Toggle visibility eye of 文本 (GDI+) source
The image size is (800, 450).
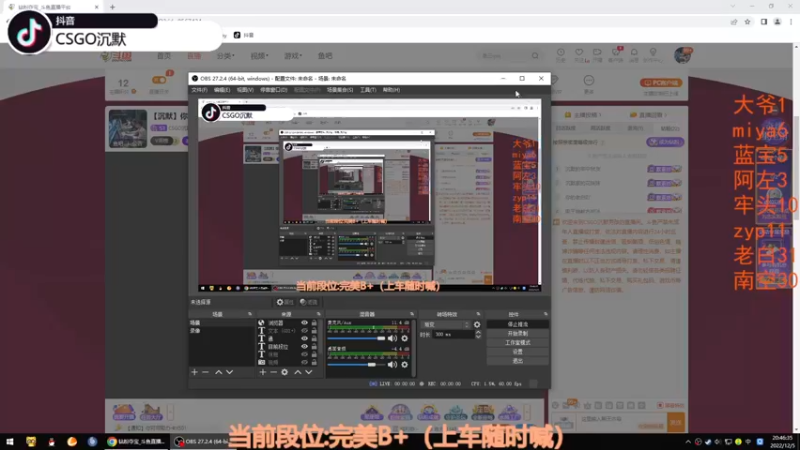[x=305, y=331]
